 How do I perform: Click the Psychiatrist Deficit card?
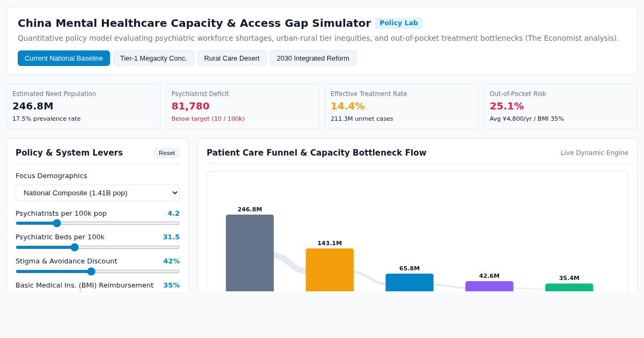pos(243,106)
